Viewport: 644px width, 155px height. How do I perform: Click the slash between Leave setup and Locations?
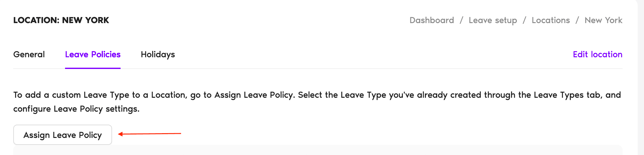tap(524, 20)
